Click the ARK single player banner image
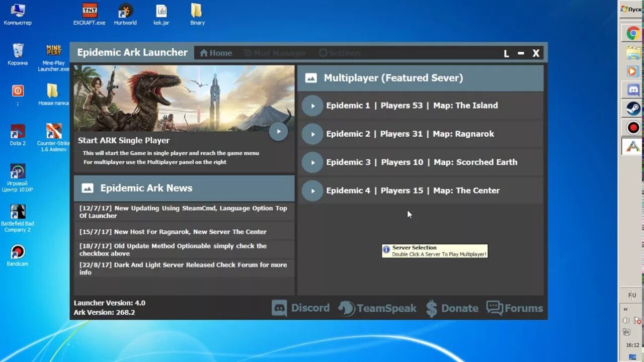 (x=184, y=98)
